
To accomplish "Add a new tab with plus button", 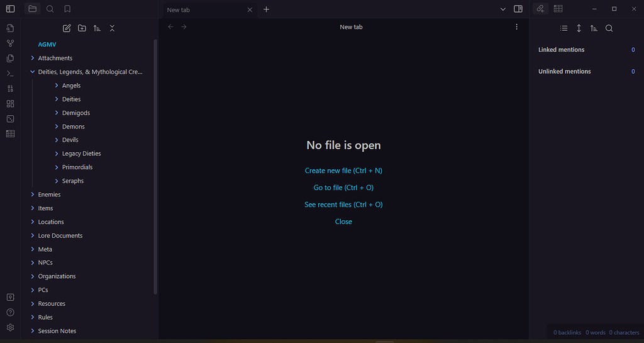I will pos(266,9).
